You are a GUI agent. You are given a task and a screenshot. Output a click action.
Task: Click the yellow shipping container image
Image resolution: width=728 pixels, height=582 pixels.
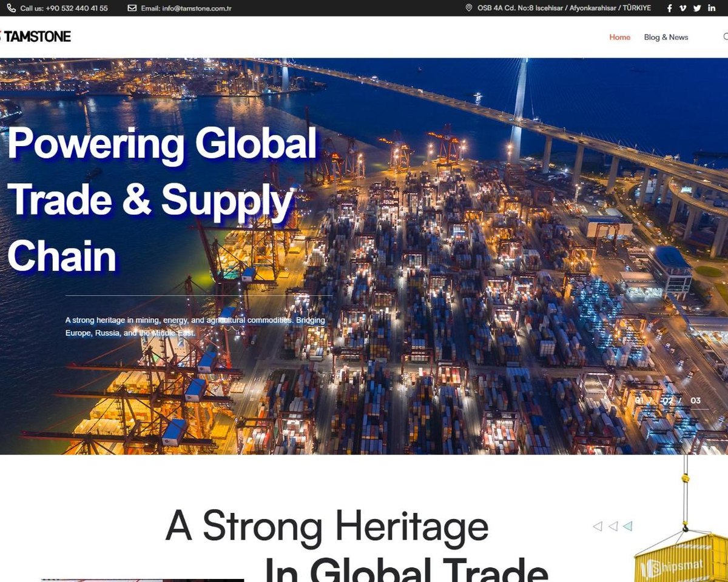pyautogui.click(x=681, y=558)
